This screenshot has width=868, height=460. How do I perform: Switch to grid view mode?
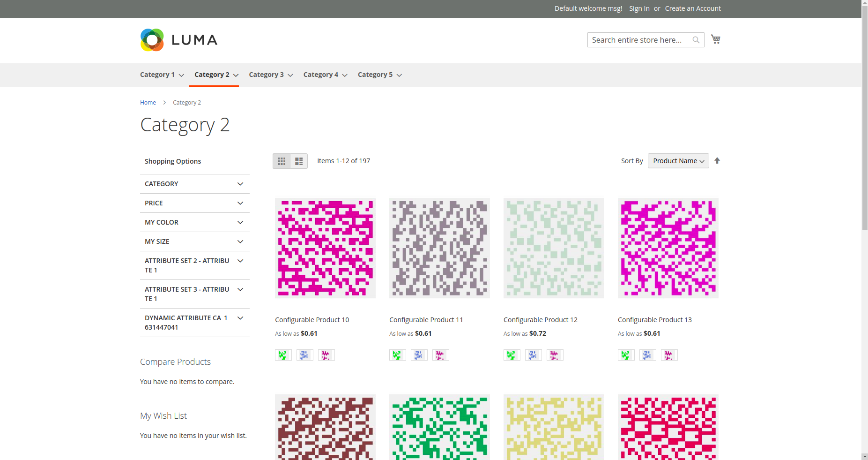(x=282, y=161)
